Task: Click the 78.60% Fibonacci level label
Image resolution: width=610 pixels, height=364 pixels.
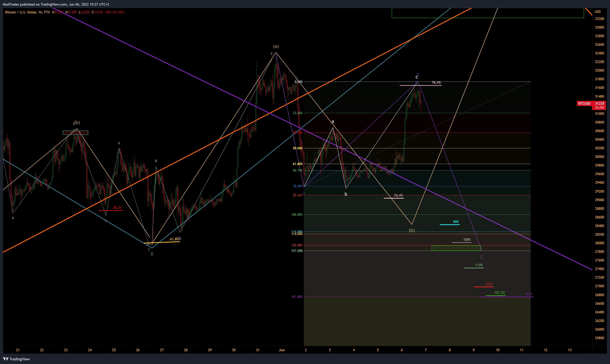Action: pyautogui.click(x=298, y=186)
